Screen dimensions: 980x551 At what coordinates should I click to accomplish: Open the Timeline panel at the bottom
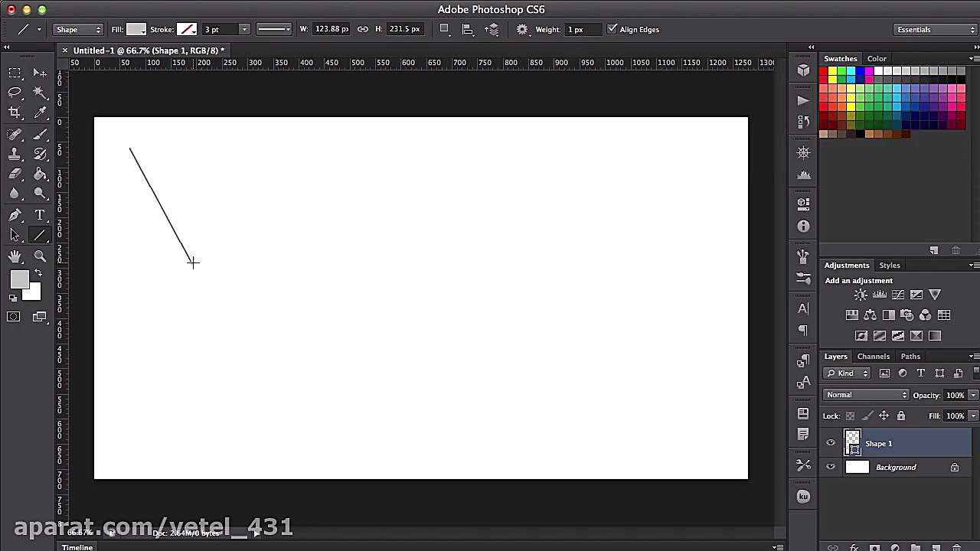click(x=77, y=546)
